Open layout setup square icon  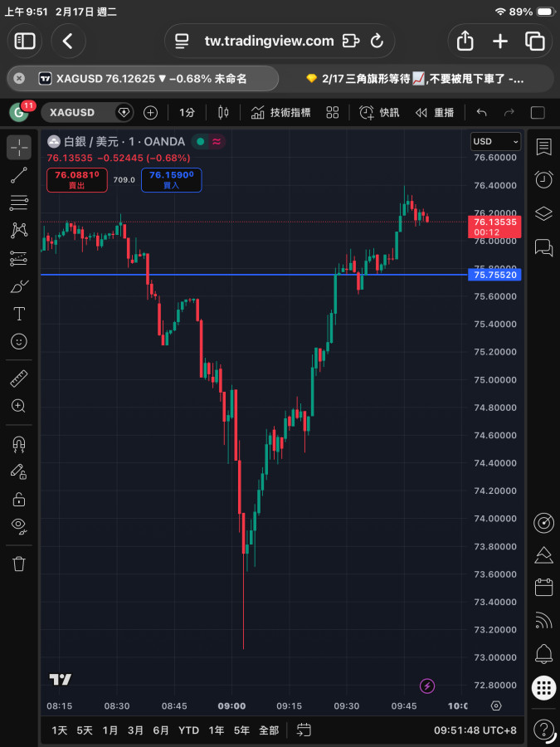click(538, 112)
